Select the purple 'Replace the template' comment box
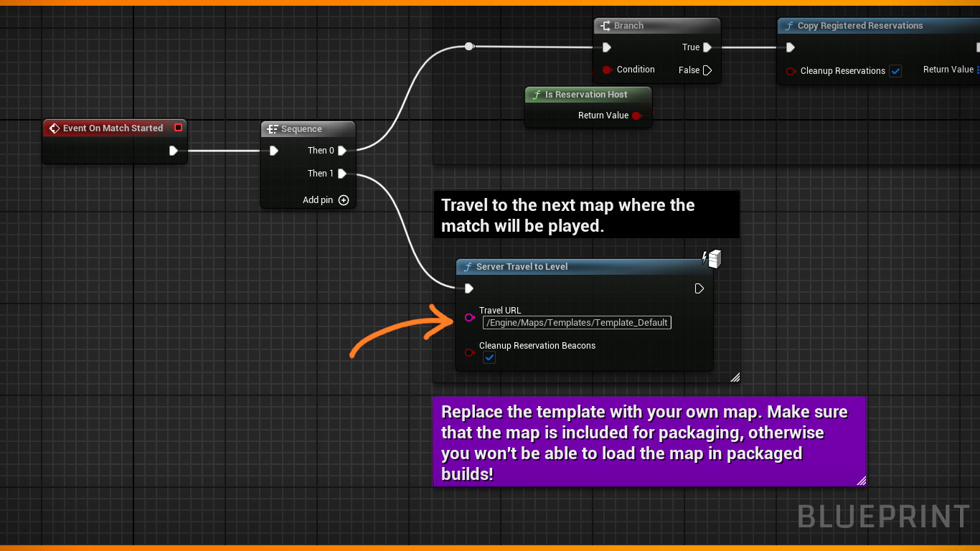The height and width of the screenshot is (551, 980). click(x=650, y=442)
